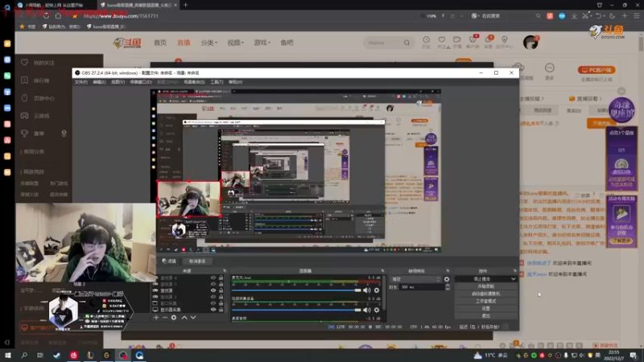Pop out the audio mixer dock icon
This screenshot has width=644, height=362.
[382, 271]
